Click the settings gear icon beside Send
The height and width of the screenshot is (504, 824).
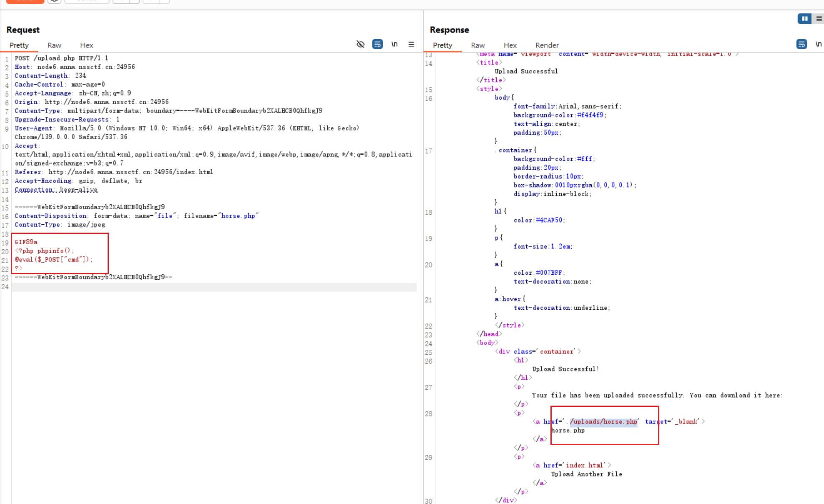click(x=54, y=1)
